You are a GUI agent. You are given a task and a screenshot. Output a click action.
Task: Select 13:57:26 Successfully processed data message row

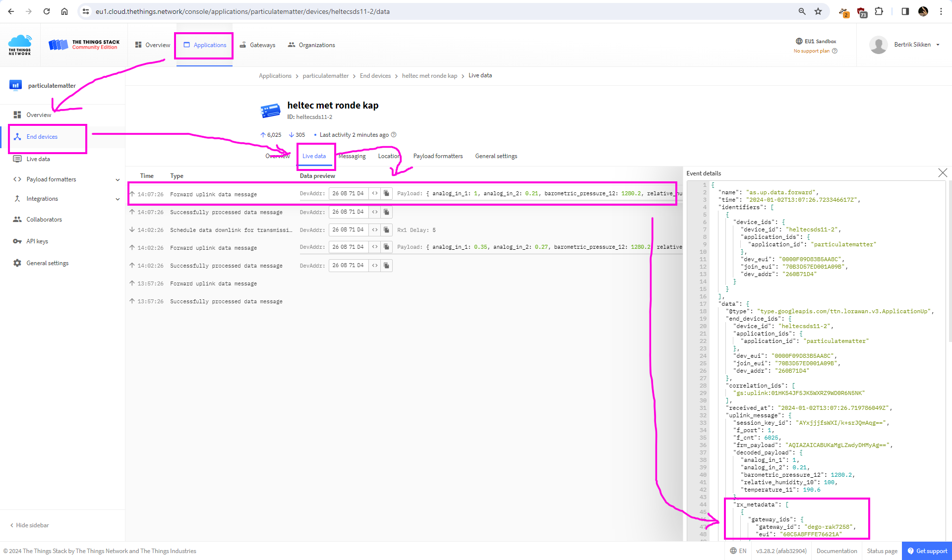point(405,301)
